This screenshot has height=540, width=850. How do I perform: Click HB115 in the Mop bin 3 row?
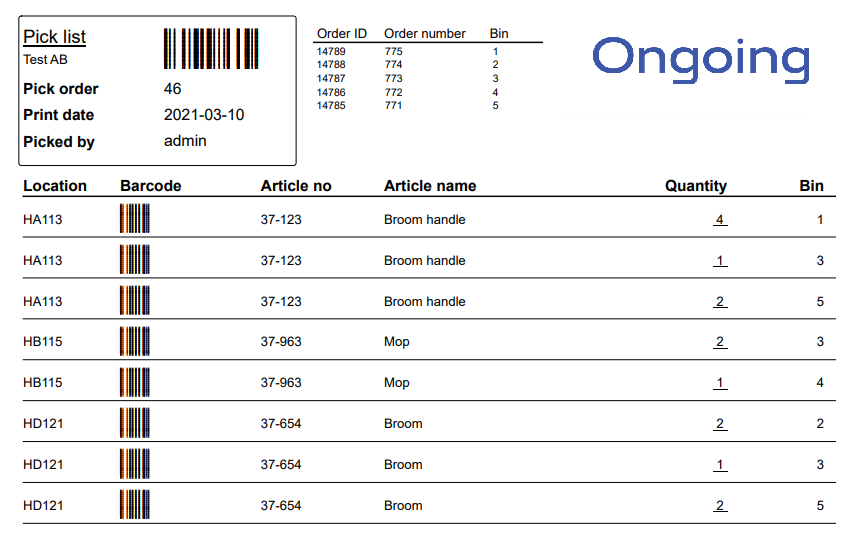tap(42, 342)
